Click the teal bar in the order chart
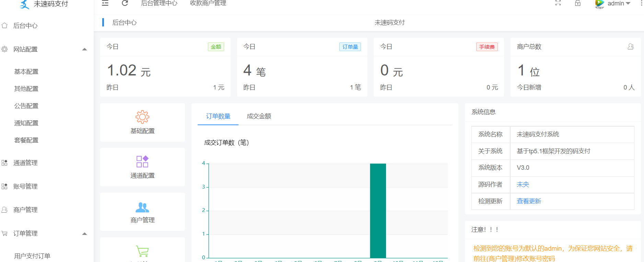644x262 pixels. coord(378,211)
